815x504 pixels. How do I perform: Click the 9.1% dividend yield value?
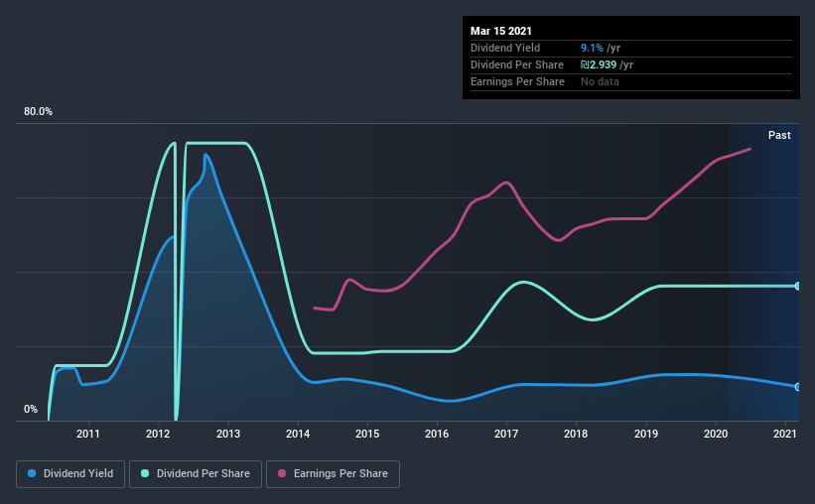point(592,48)
